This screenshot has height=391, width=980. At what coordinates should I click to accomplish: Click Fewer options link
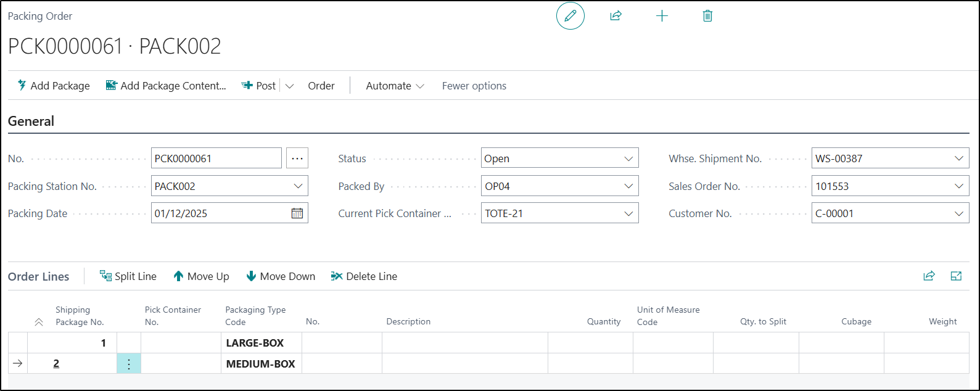(x=474, y=86)
